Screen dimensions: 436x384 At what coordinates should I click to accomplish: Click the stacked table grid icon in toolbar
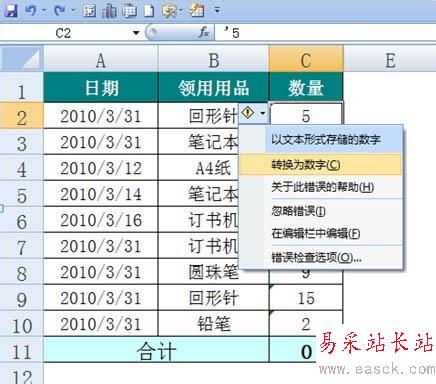pos(129,10)
